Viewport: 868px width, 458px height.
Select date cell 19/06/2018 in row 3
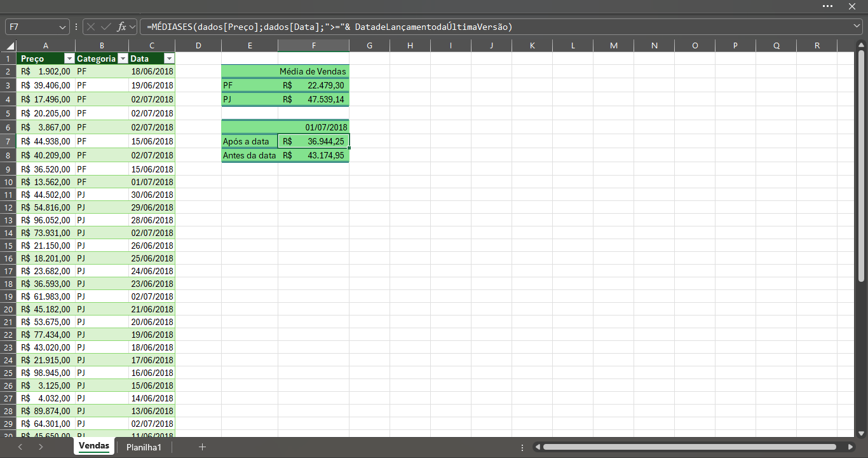pos(152,85)
